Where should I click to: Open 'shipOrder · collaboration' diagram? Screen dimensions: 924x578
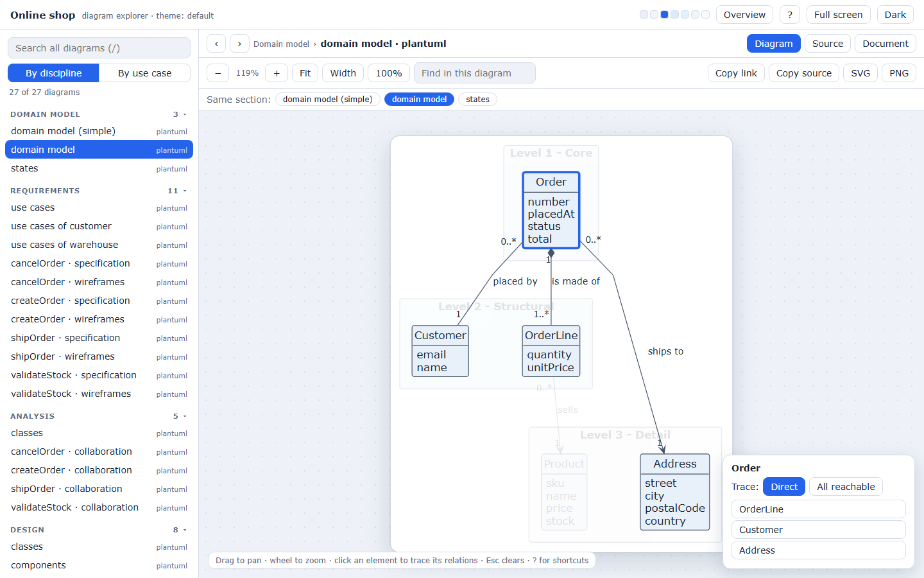[99, 489]
